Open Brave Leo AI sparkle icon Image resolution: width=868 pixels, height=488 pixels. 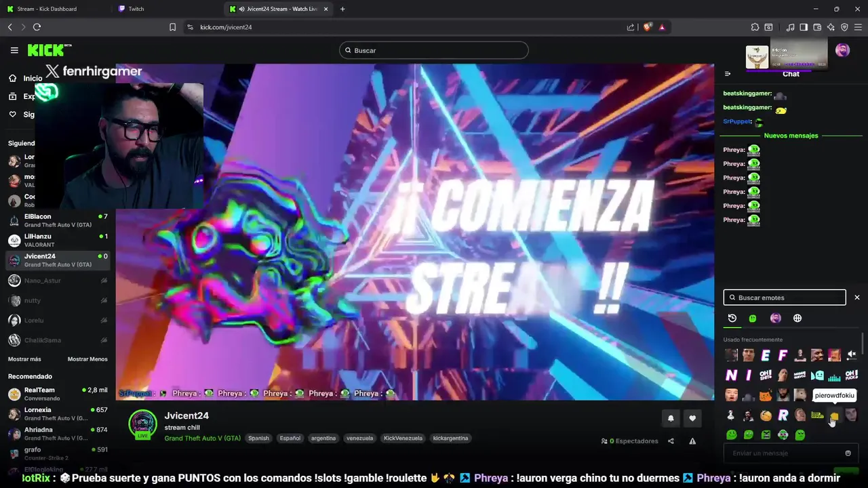click(x=831, y=27)
